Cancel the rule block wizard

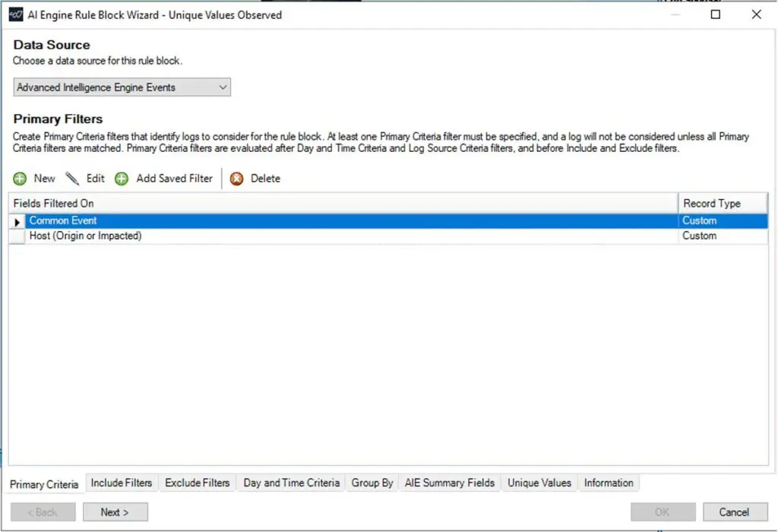coord(731,511)
